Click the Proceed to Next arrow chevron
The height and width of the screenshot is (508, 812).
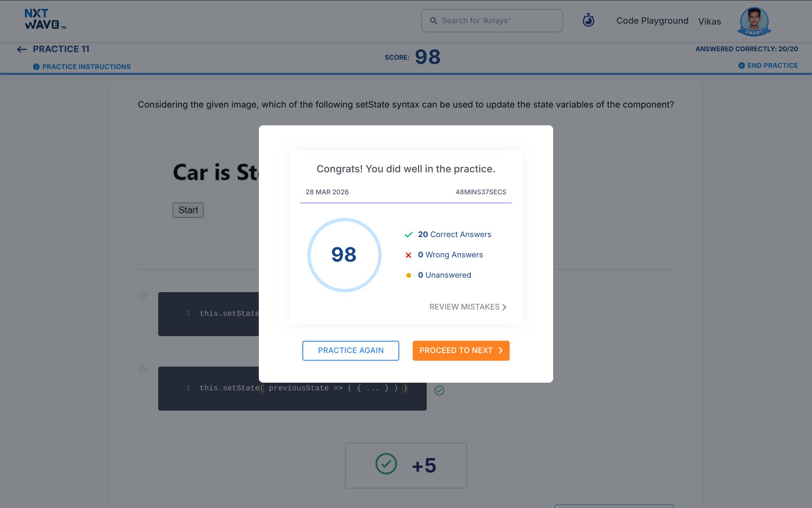coord(500,351)
